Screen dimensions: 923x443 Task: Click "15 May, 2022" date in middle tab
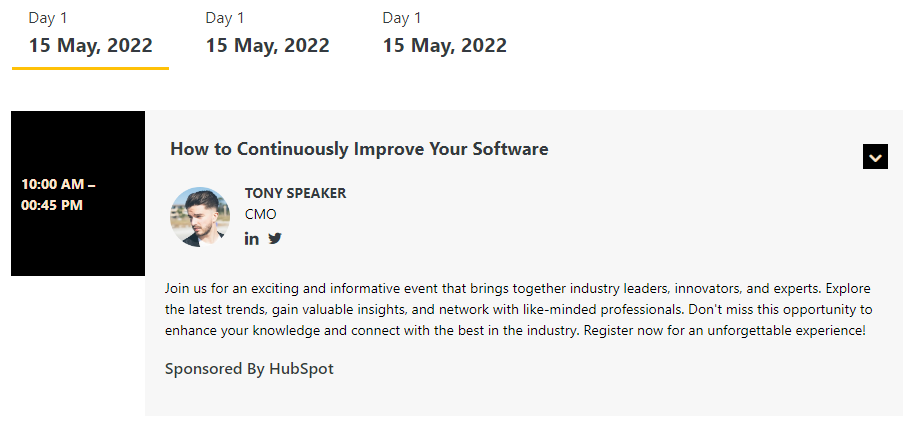point(267,45)
